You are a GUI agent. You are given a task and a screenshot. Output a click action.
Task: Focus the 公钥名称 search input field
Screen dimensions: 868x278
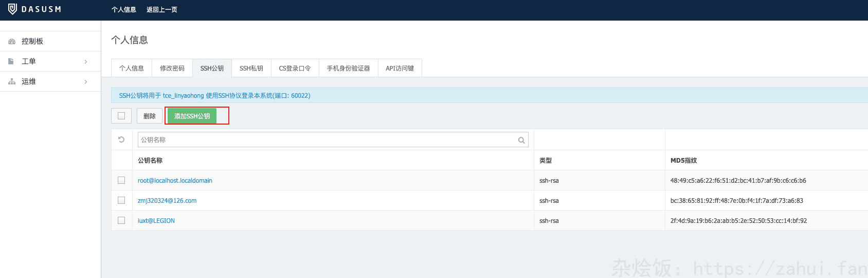click(327, 140)
